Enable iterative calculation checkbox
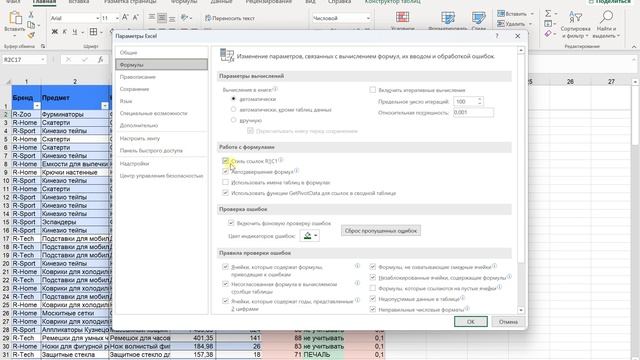 point(372,90)
